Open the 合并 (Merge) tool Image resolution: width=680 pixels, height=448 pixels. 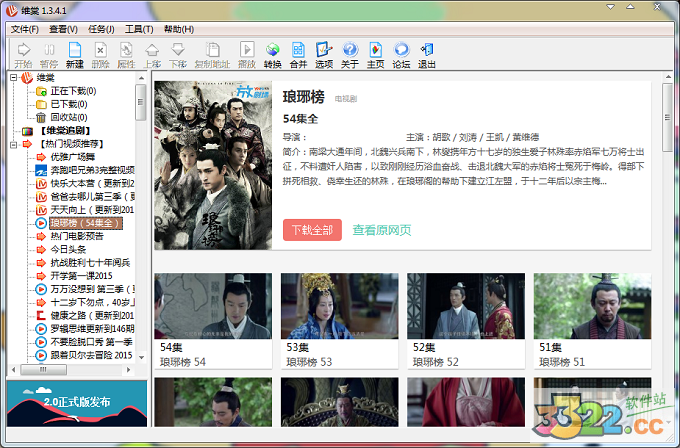pos(298,55)
